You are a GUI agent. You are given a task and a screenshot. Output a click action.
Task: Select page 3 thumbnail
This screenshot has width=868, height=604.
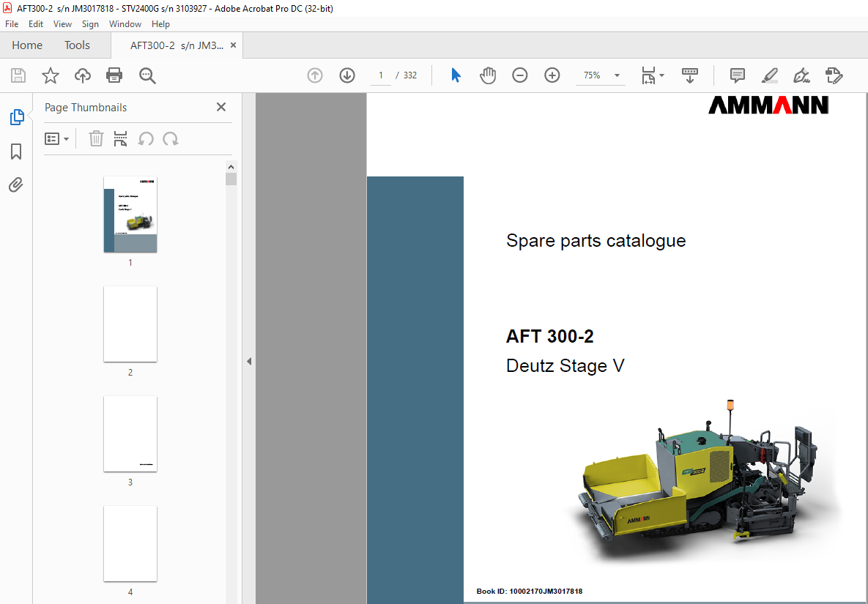tap(130, 433)
